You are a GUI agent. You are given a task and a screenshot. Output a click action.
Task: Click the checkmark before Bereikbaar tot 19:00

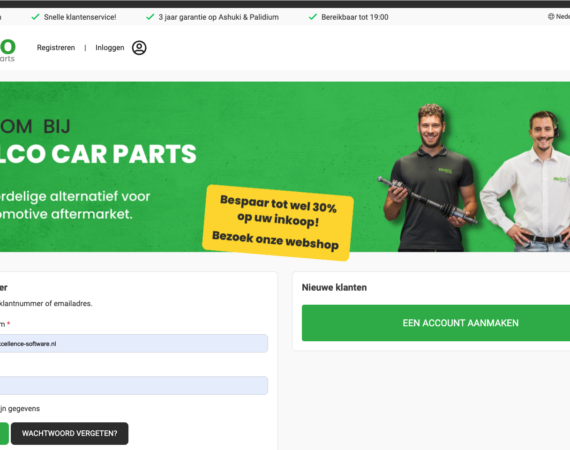click(x=313, y=17)
